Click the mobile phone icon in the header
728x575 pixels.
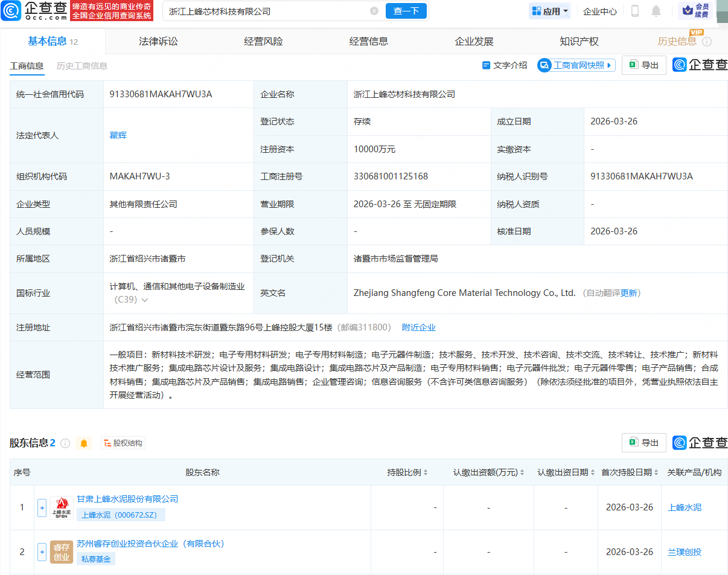pyautogui.click(x=635, y=11)
